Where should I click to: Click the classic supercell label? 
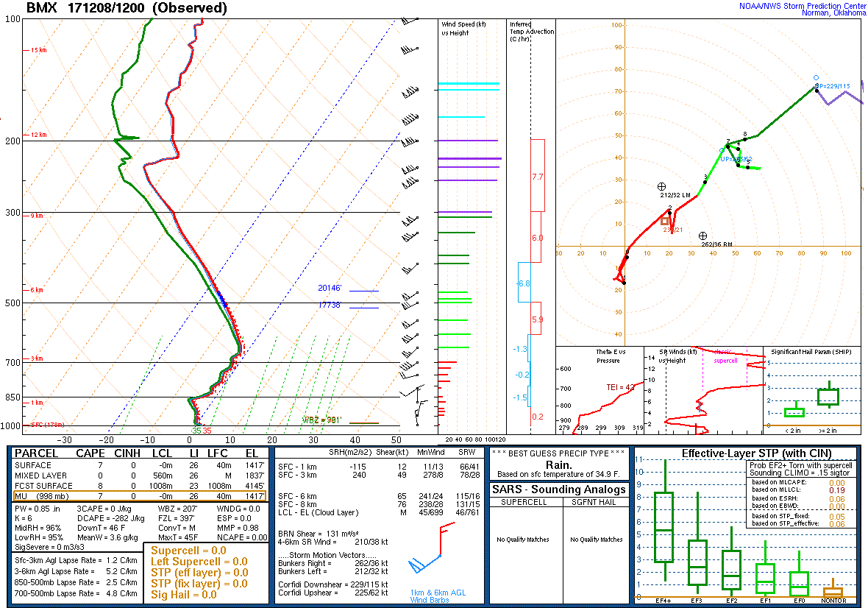(x=725, y=356)
